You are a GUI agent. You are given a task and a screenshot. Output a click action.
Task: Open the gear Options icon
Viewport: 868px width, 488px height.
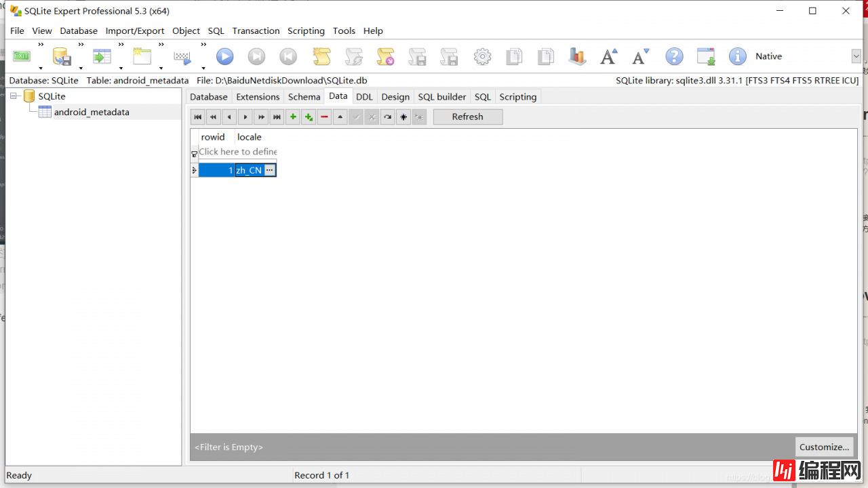482,56
